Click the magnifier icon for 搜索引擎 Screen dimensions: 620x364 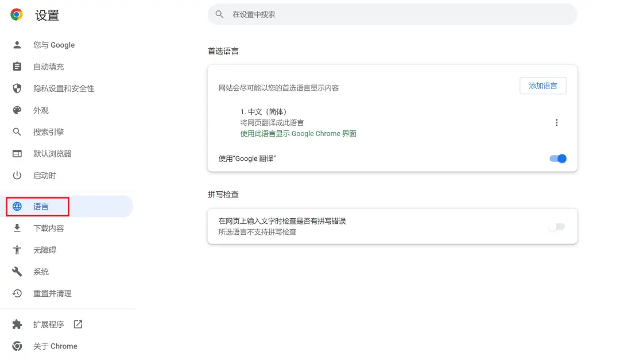point(17,131)
